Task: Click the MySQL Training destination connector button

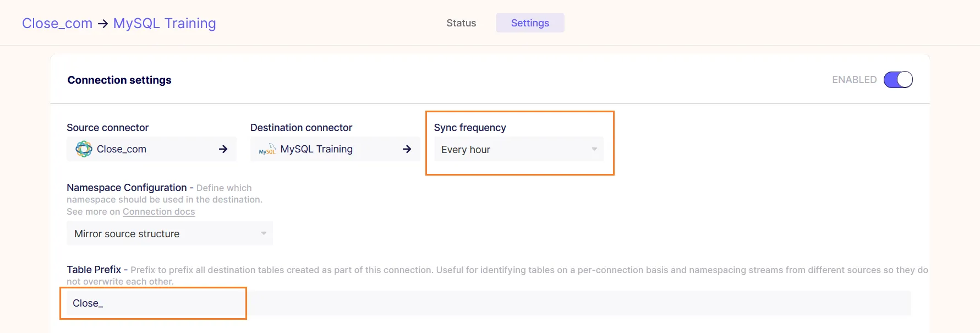Action: point(335,149)
